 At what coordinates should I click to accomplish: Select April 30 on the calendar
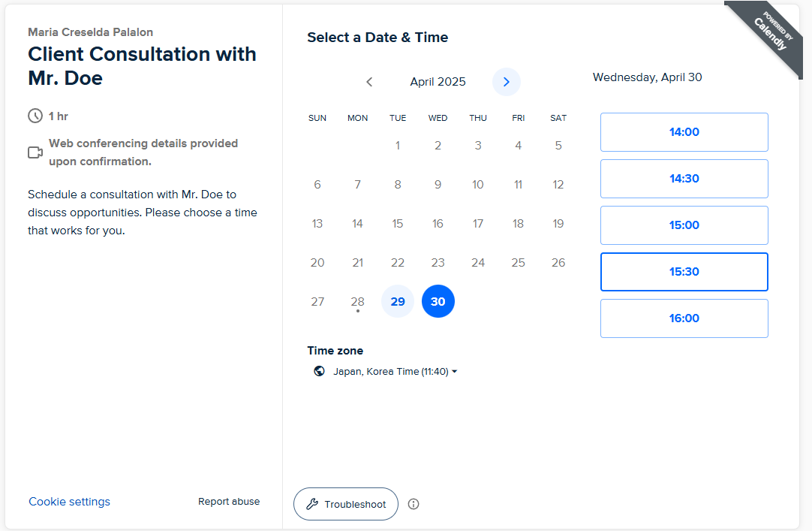point(438,301)
